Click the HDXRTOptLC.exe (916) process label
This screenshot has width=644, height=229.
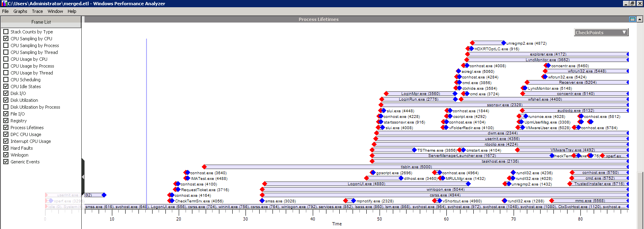pyautogui.click(x=497, y=49)
